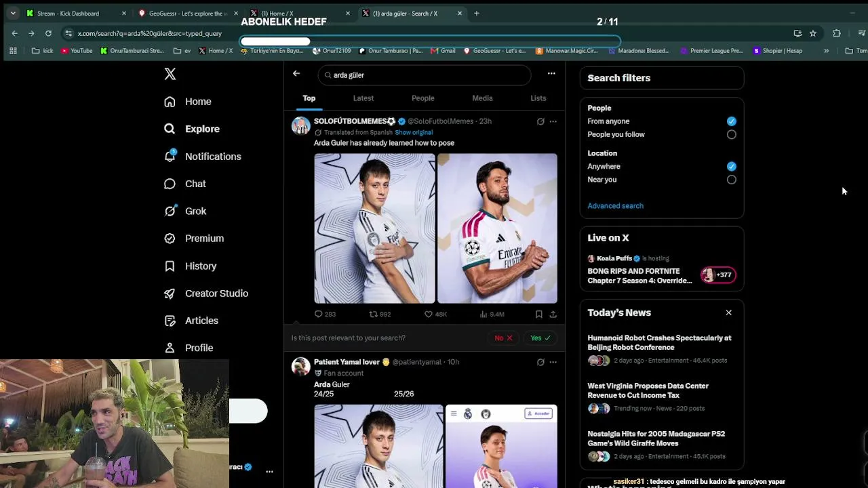Open Explore in the sidebar
The height and width of the screenshot is (488, 868).
coord(192,129)
